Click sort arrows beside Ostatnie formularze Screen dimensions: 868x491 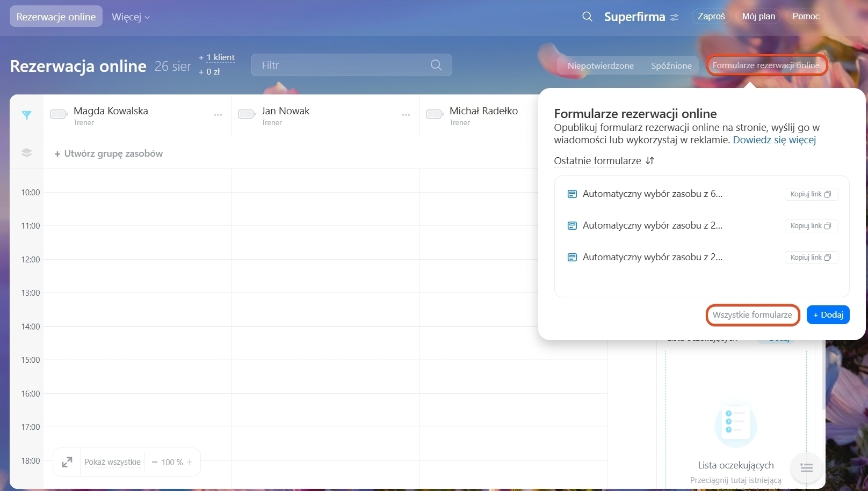pos(650,160)
